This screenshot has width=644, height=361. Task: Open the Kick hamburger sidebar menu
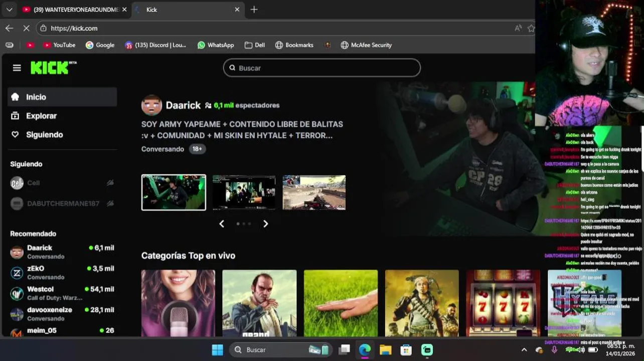pyautogui.click(x=17, y=68)
